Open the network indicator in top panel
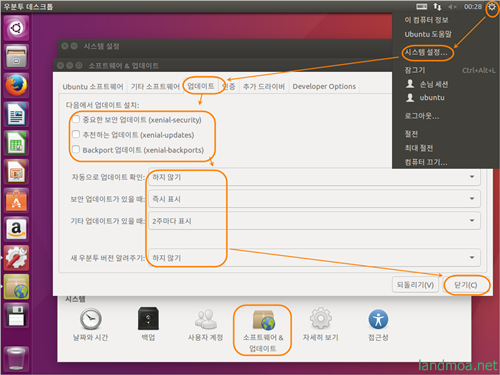The height and width of the screenshot is (375, 500). 437,7
